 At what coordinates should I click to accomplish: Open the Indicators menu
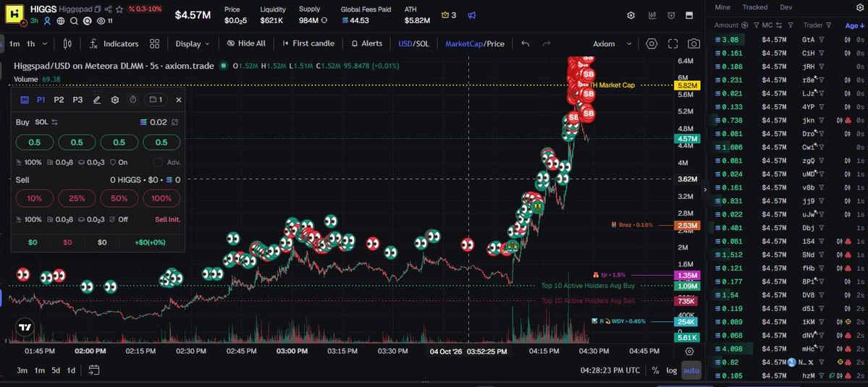click(x=114, y=43)
